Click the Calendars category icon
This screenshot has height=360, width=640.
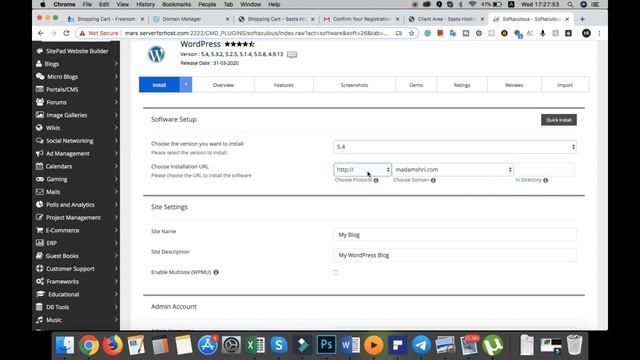pyautogui.click(x=39, y=166)
